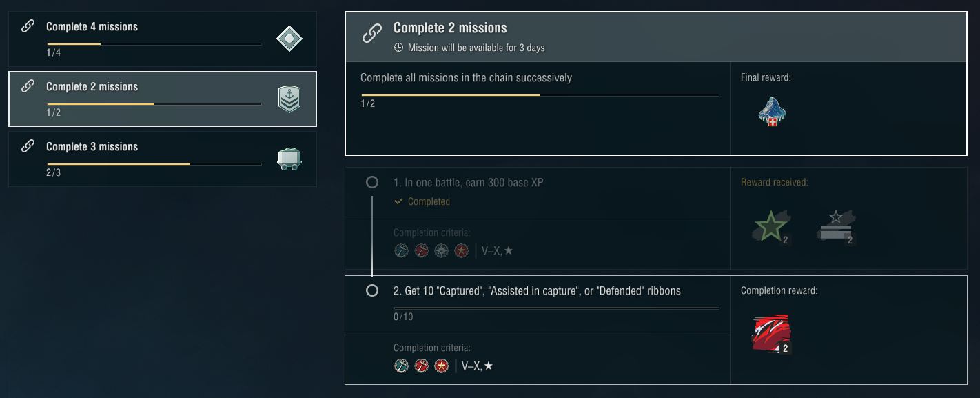The height and width of the screenshot is (398, 980).
Task: Click the clock icon beside mission availability
Action: pyautogui.click(x=398, y=48)
